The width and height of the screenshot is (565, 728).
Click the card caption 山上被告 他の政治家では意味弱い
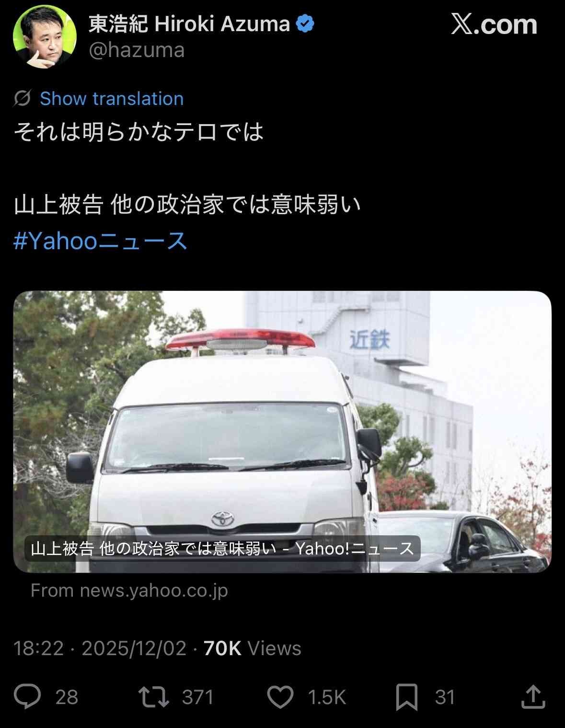click(154, 548)
